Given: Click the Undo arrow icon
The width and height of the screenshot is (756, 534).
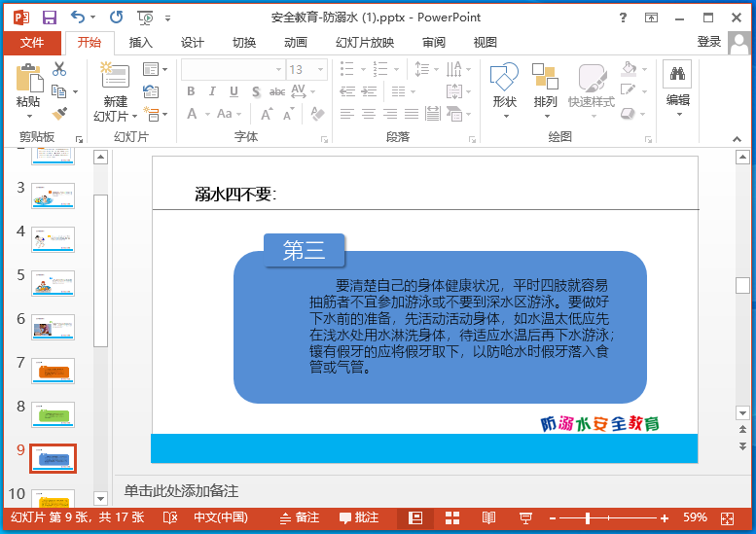Looking at the screenshot, I should 78,17.
